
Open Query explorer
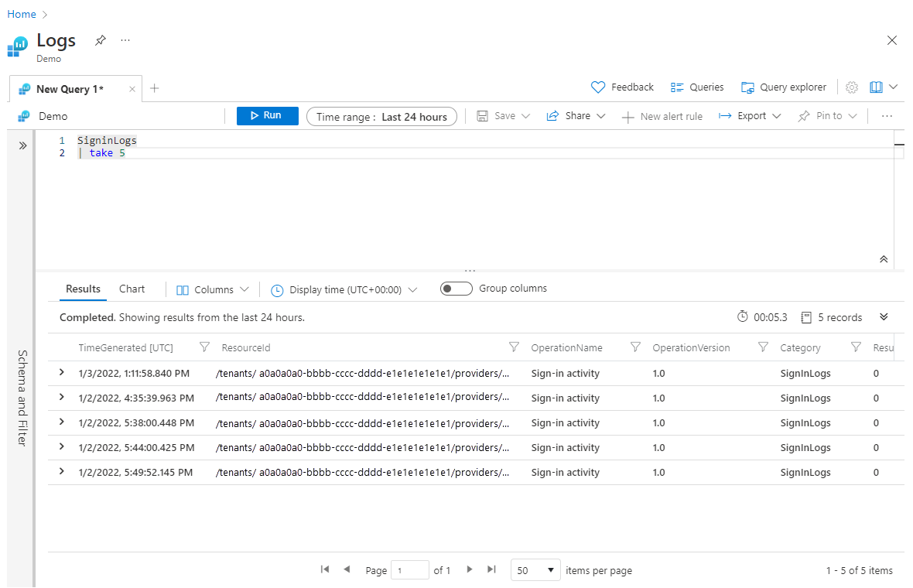click(x=783, y=87)
